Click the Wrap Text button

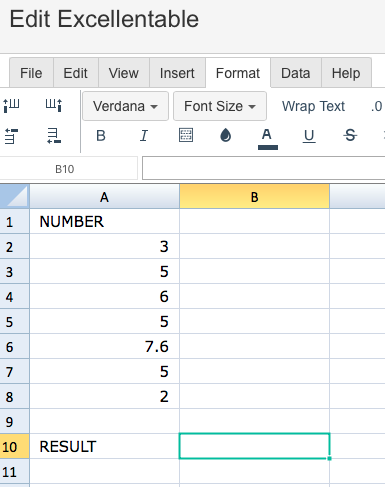(x=313, y=106)
